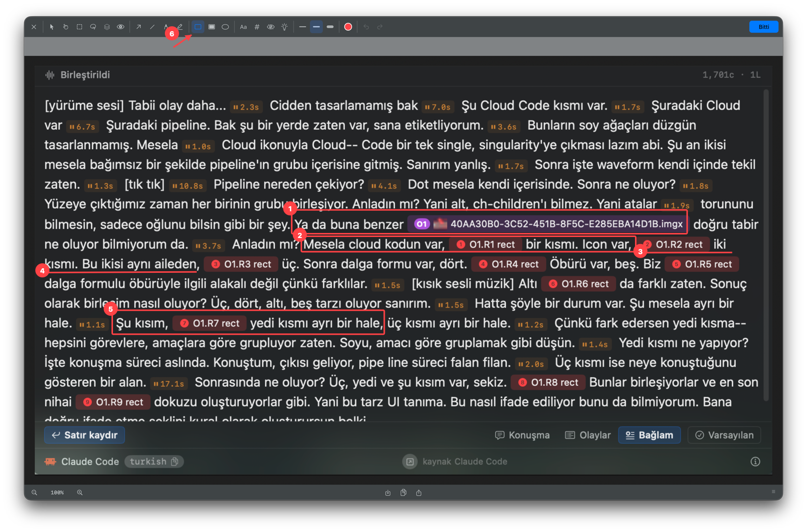807x532 pixels.
Task: Select the hand grab tool
Action: click(66, 27)
